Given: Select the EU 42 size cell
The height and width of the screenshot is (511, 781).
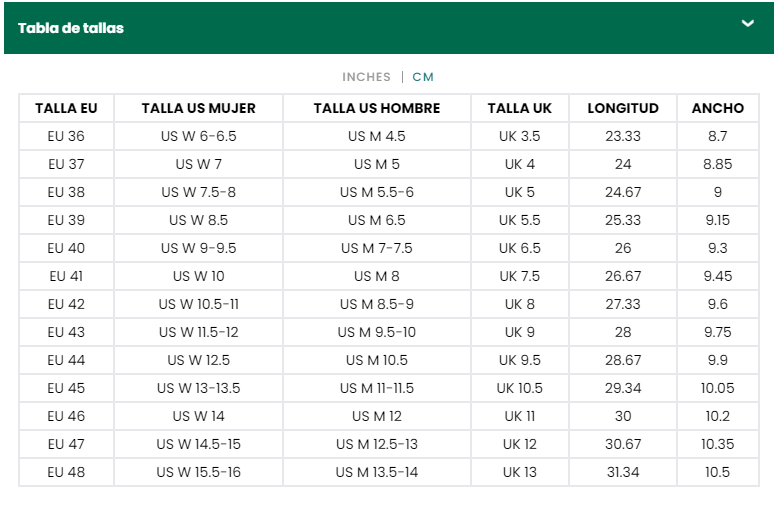Looking at the screenshot, I should pyautogui.click(x=66, y=304).
